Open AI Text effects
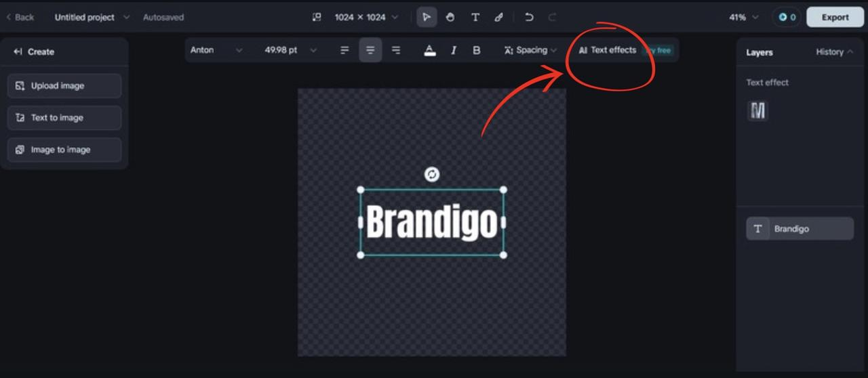Image resolution: width=868 pixels, height=378 pixels. 608,50
